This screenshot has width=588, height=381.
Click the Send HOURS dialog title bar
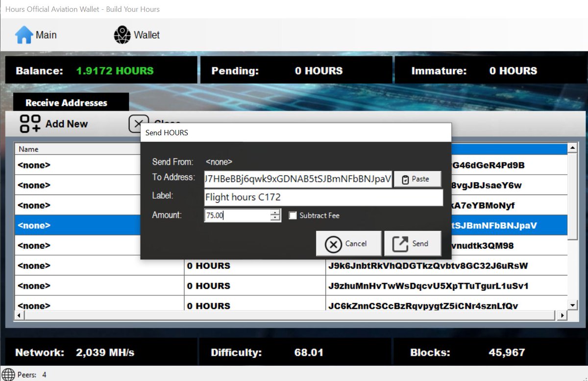(296, 133)
